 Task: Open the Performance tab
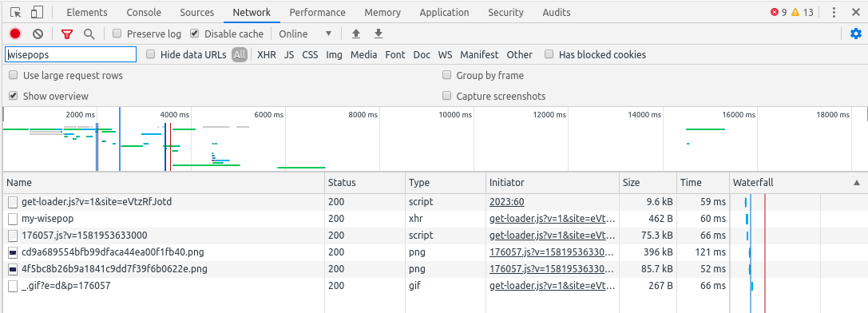point(317,12)
